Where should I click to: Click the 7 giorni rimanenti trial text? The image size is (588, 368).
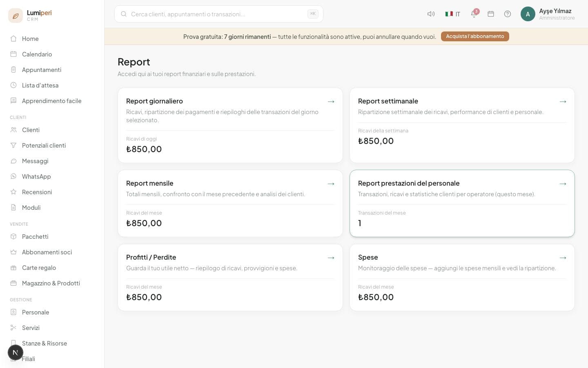[x=247, y=37]
